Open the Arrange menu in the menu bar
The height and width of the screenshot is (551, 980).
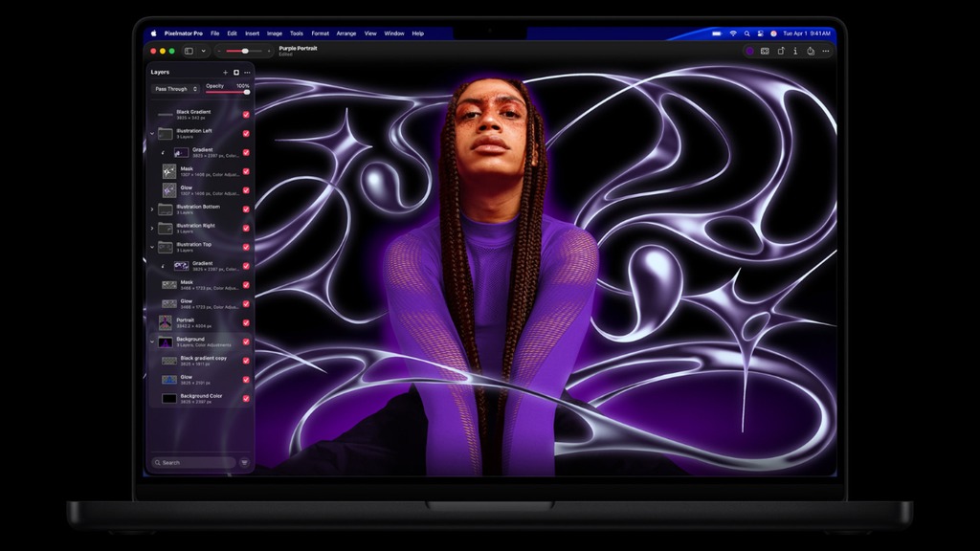[x=345, y=33]
